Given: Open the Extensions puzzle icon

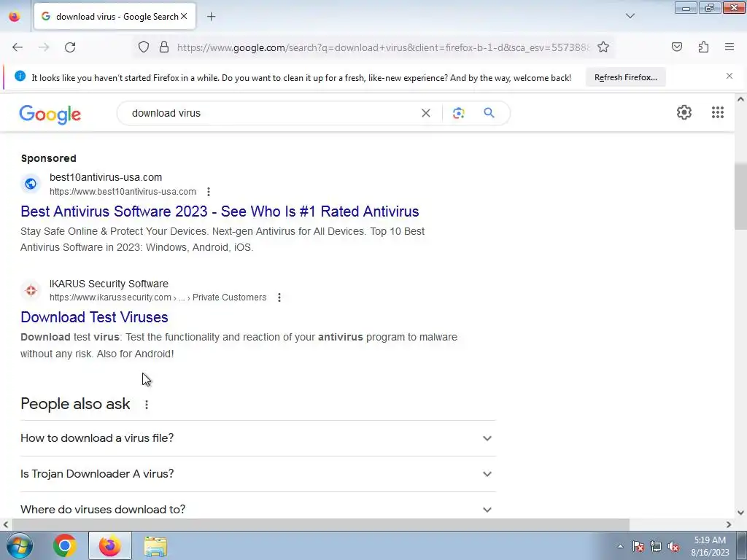Looking at the screenshot, I should [703, 47].
